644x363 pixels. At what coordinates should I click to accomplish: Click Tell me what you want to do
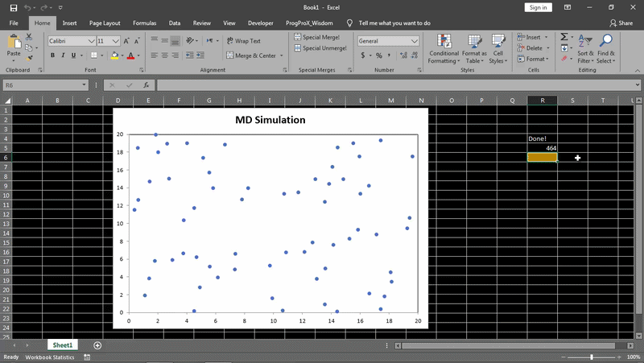click(394, 23)
